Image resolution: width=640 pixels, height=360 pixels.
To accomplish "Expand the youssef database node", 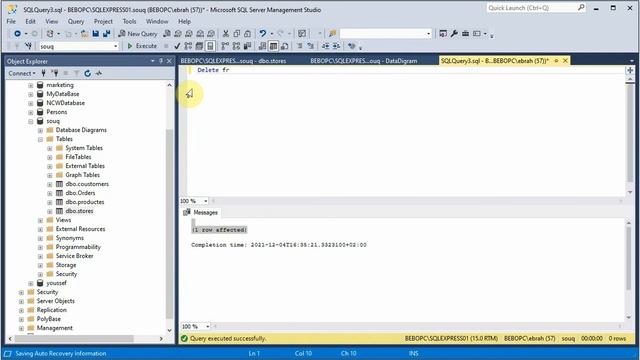I will [31, 283].
